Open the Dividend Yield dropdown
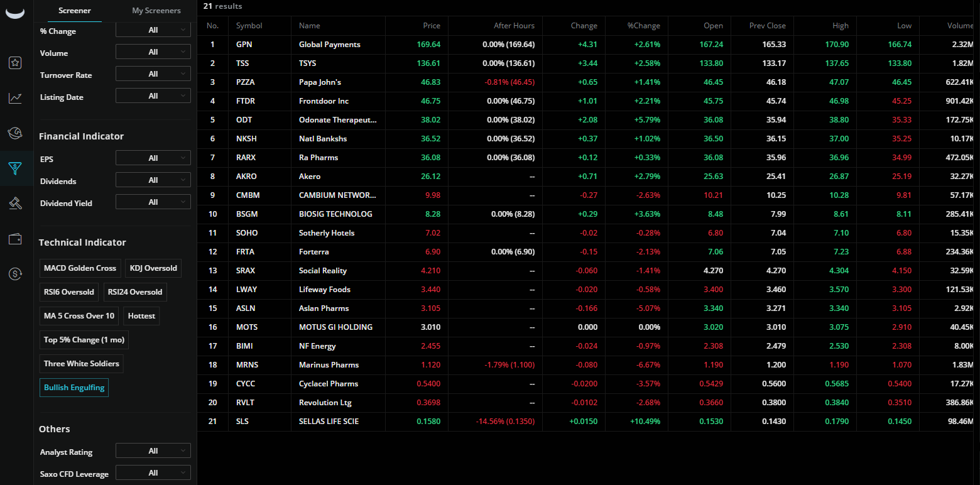980x485 pixels. 153,202
